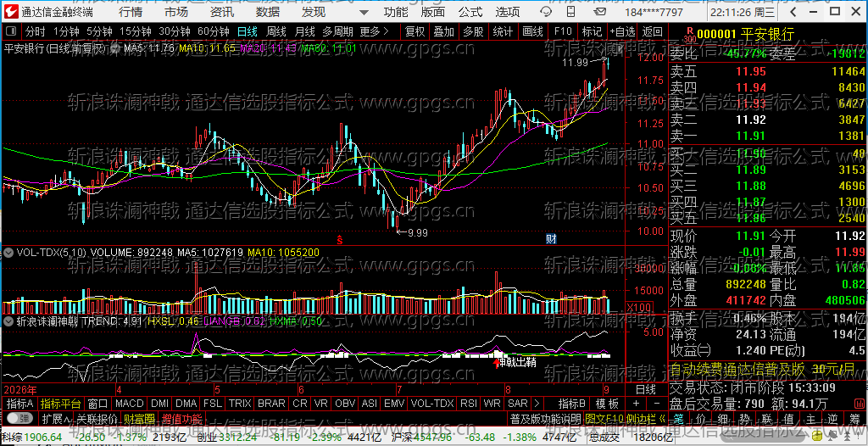Switch indicator to BRAR
The image size is (868, 446).
click(271, 404)
